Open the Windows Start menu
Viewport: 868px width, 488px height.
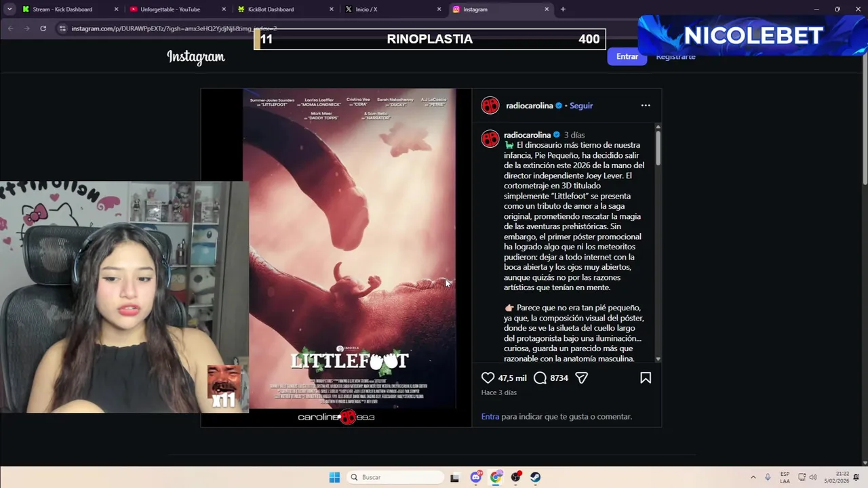click(x=334, y=477)
